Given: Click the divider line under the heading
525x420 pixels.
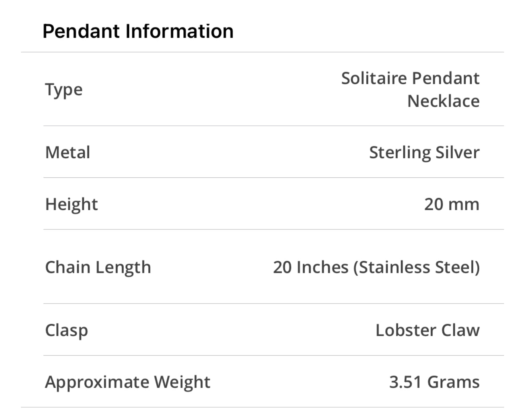Looking at the screenshot, I should (x=262, y=52).
